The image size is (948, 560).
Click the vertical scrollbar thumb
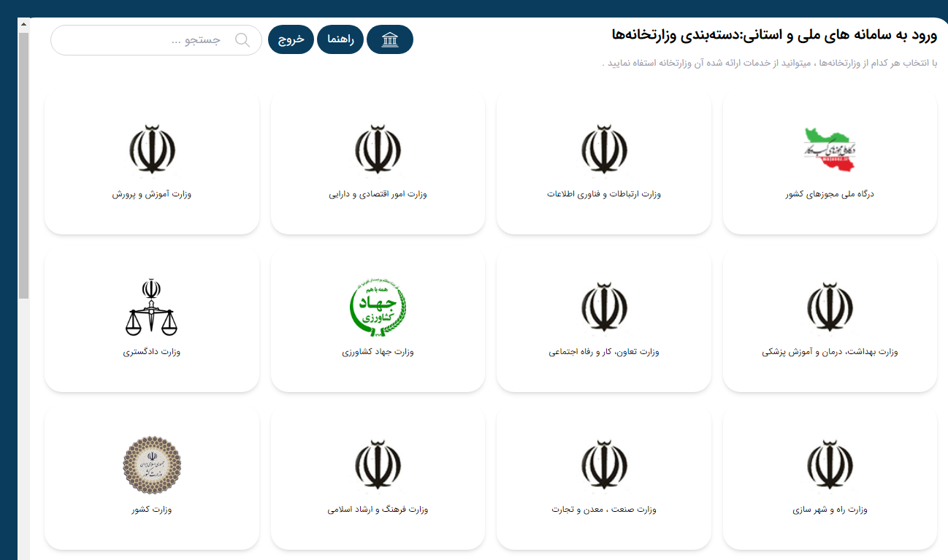[23, 166]
